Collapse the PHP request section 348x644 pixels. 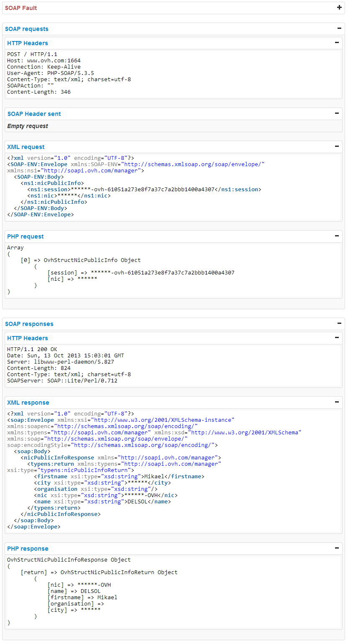[x=337, y=236]
